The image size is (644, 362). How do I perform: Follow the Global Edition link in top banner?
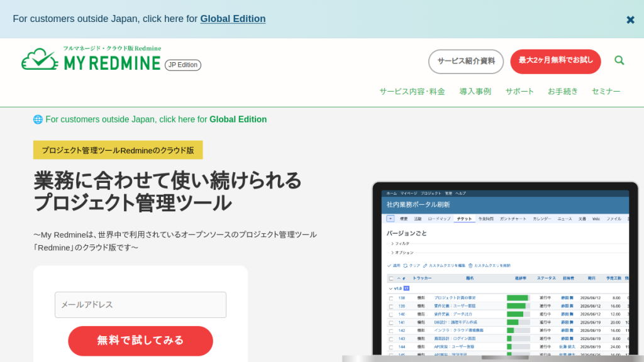(x=233, y=19)
